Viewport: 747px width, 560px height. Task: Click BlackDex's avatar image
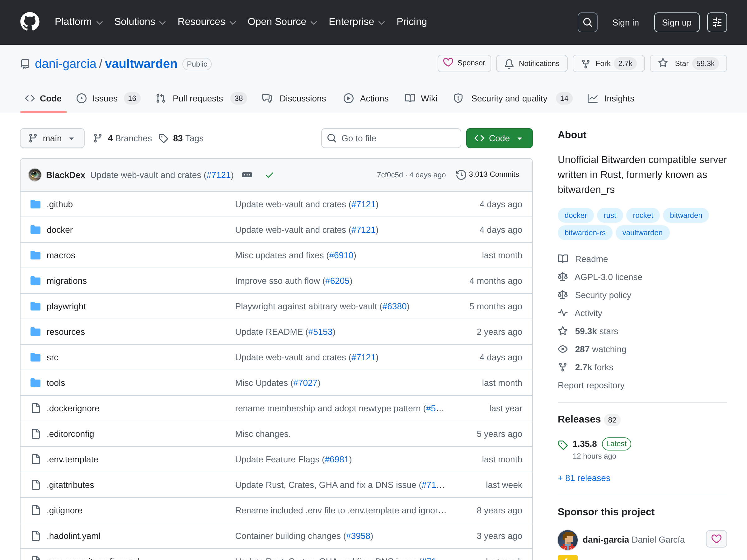(35, 175)
